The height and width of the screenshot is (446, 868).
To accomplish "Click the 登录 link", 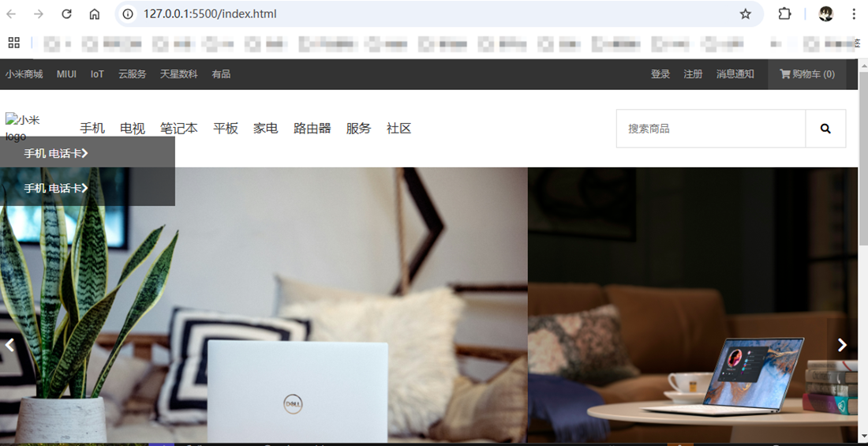I will coord(660,73).
